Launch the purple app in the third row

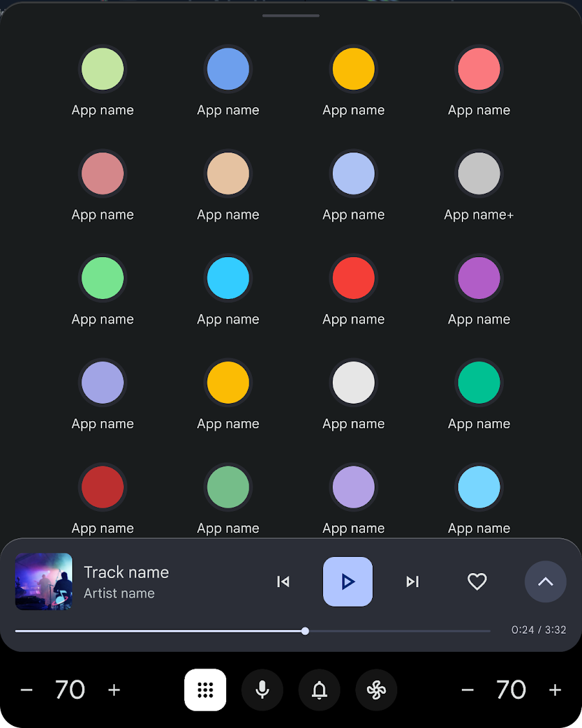pyautogui.click(x=479, y=278)
